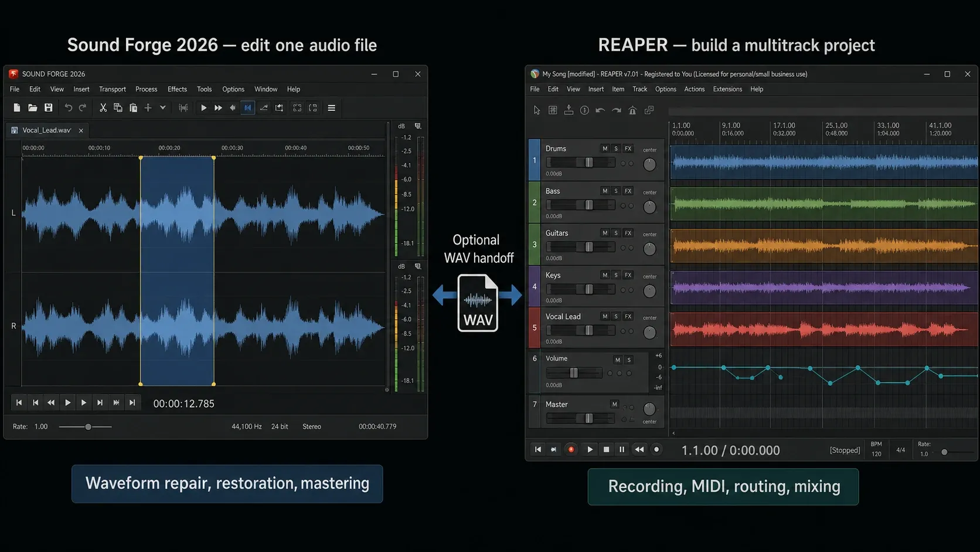The width and height of the screenshot is (980, 552).
Task: Adjust the Keys track volume fader
Action: point(589,289)
